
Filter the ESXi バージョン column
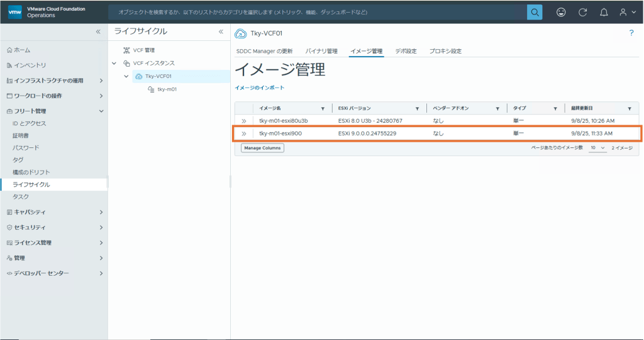tap(418, 108)
